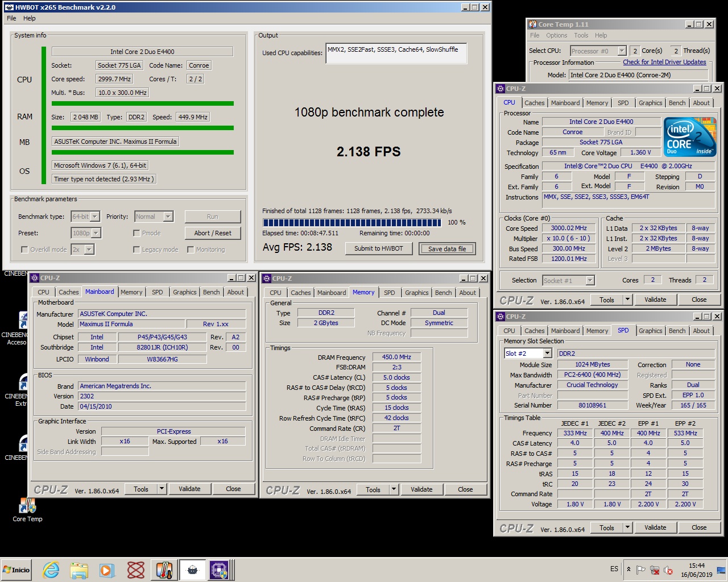Show hidden tray icons chevron

[628, 569]
